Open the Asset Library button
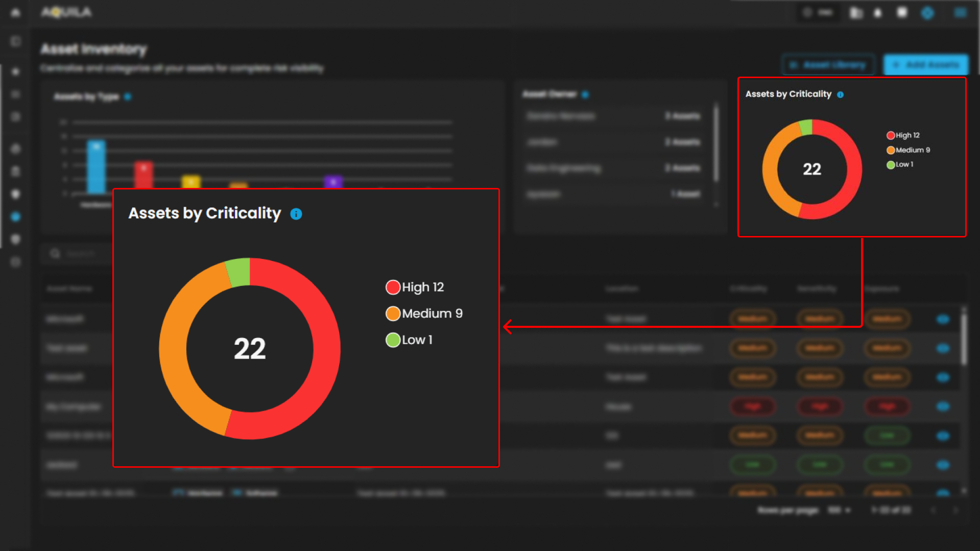The height and width of the screenshot is (551, 980). coord(828,65)
